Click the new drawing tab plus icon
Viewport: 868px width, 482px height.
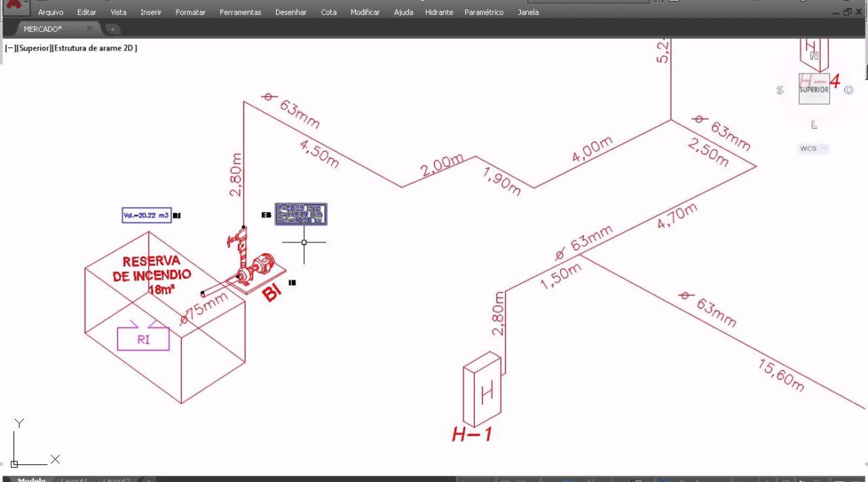(x=113, y=29)
